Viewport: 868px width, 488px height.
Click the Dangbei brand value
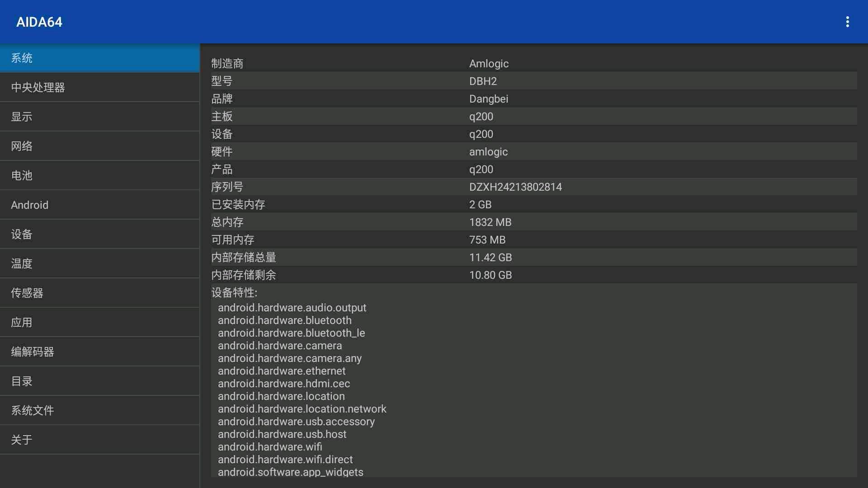pos(489,99)
